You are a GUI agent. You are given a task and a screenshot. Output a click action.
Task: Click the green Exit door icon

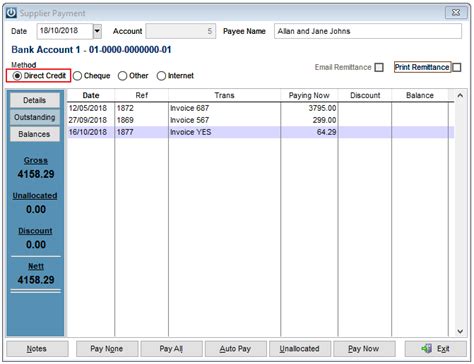[x=426, y=349]
